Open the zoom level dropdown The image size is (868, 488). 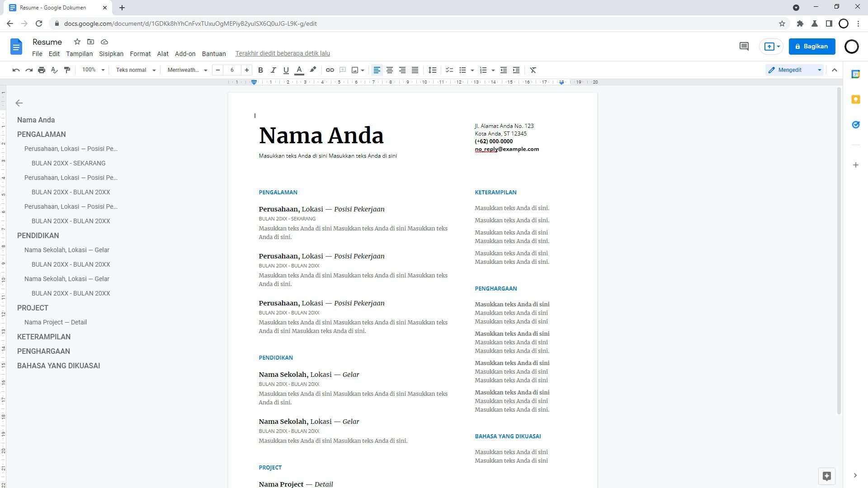coord(93,70)
